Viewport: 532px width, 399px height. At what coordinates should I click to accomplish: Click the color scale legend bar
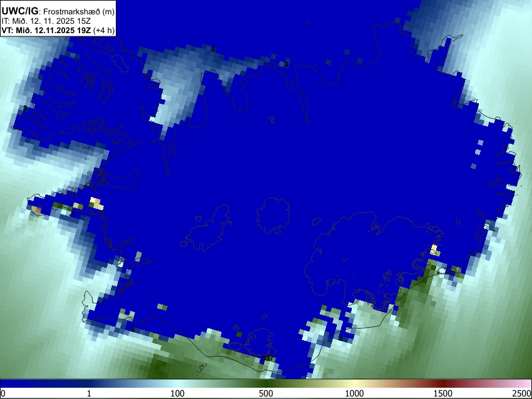coord(266,383)
